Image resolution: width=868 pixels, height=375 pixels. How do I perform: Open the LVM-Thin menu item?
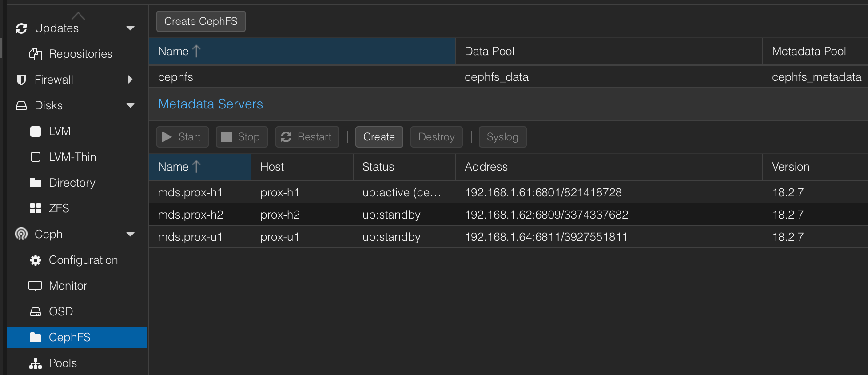[78, 157]
